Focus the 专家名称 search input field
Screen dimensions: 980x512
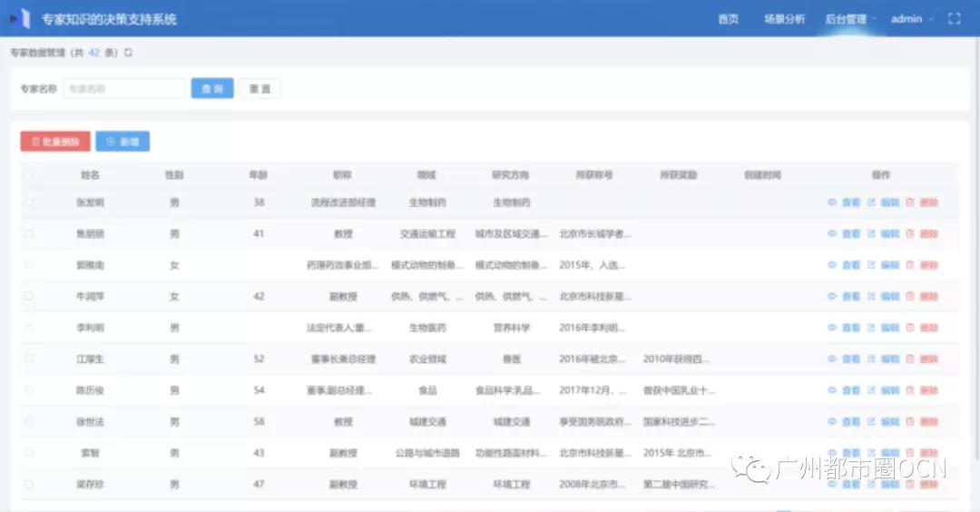124,88
